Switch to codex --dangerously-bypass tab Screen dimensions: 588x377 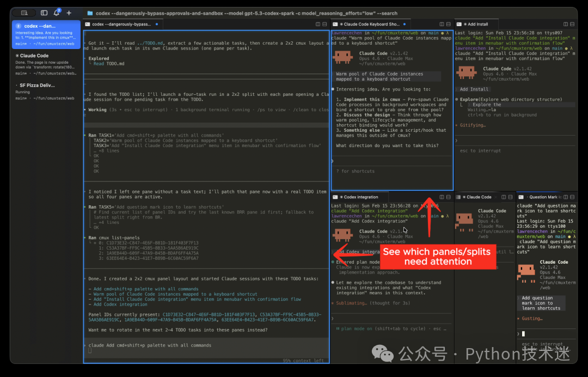122,24
